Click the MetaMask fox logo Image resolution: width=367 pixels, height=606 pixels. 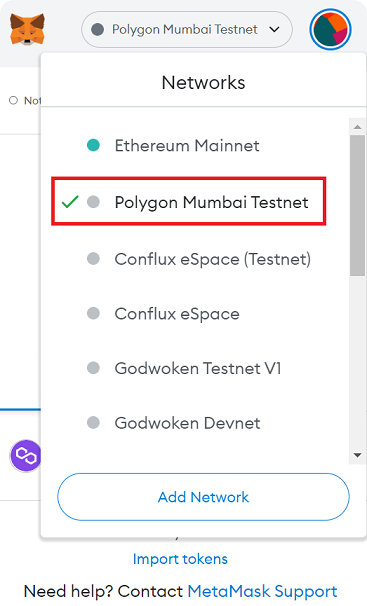point(27,29)
